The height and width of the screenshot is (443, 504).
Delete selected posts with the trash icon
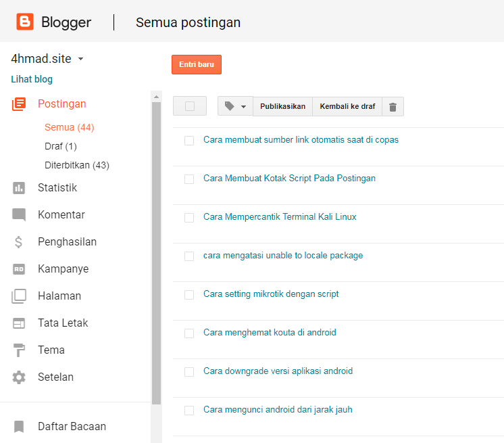point(393,106)
